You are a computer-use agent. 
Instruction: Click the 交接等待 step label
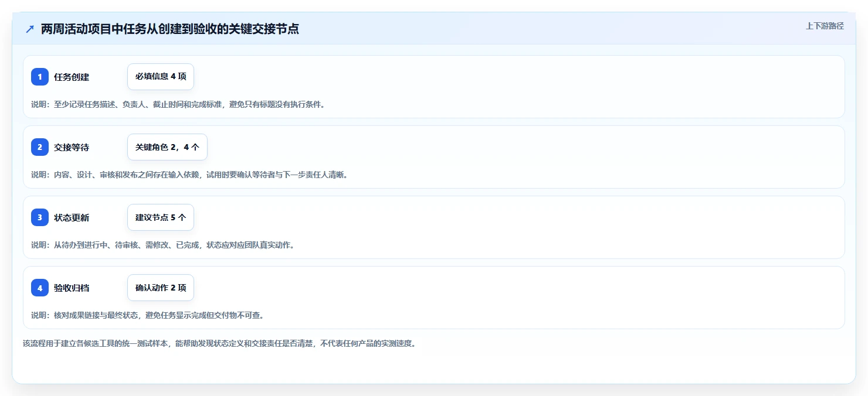pos(72,147)
